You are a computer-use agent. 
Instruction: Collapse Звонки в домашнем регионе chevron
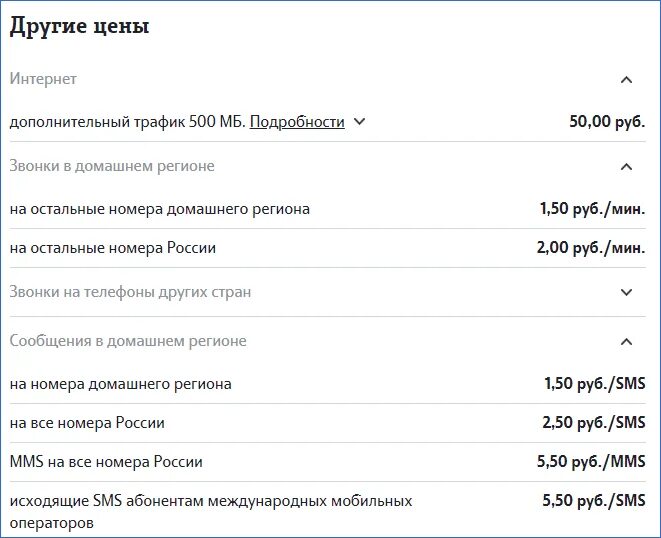pyautogui.click(x=626, y=167)
